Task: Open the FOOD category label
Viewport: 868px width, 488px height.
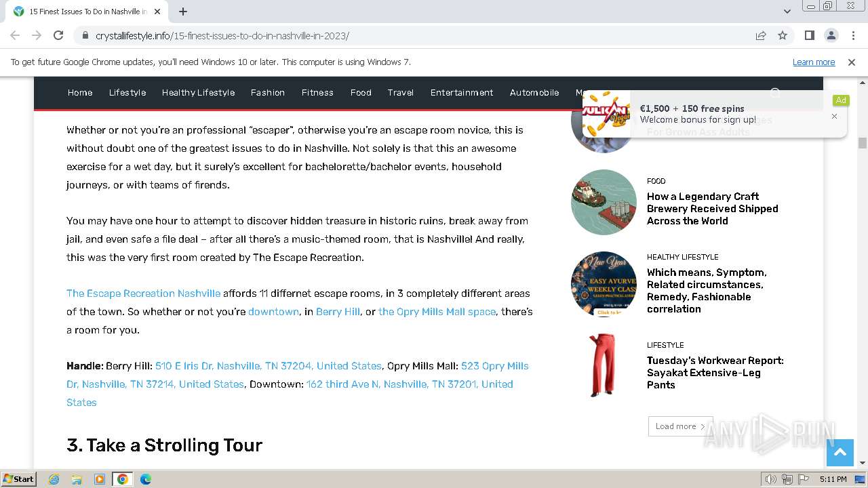Action: coord(656,181)
